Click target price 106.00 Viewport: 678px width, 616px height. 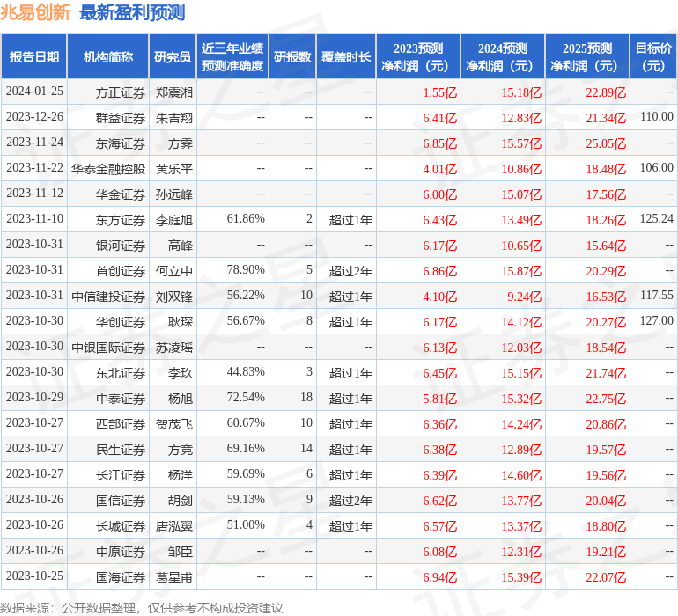pyautogui.click(x=656, y=168)
